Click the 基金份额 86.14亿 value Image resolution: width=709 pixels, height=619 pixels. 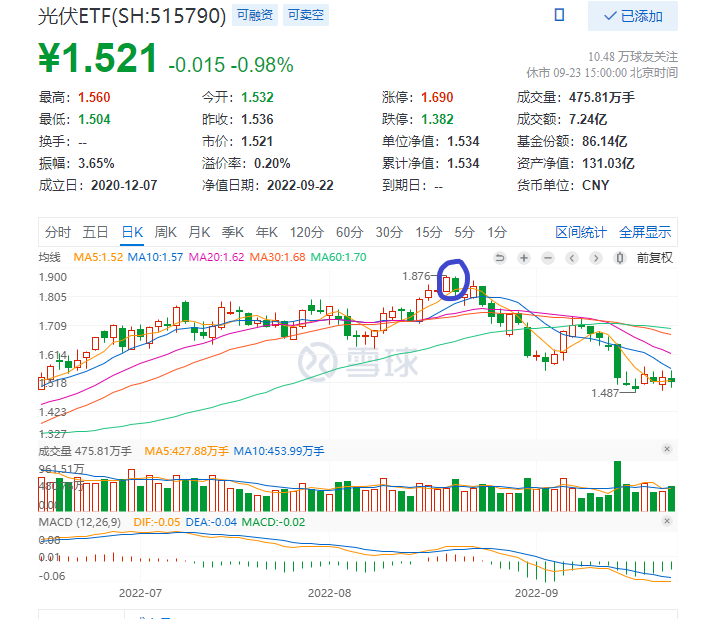[605, 141]
